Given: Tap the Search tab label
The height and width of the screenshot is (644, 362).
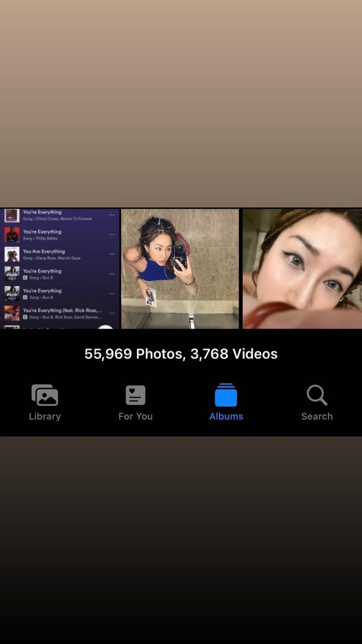Looking at the screenshot, I should pyautogui.click(x=317, y=416).
